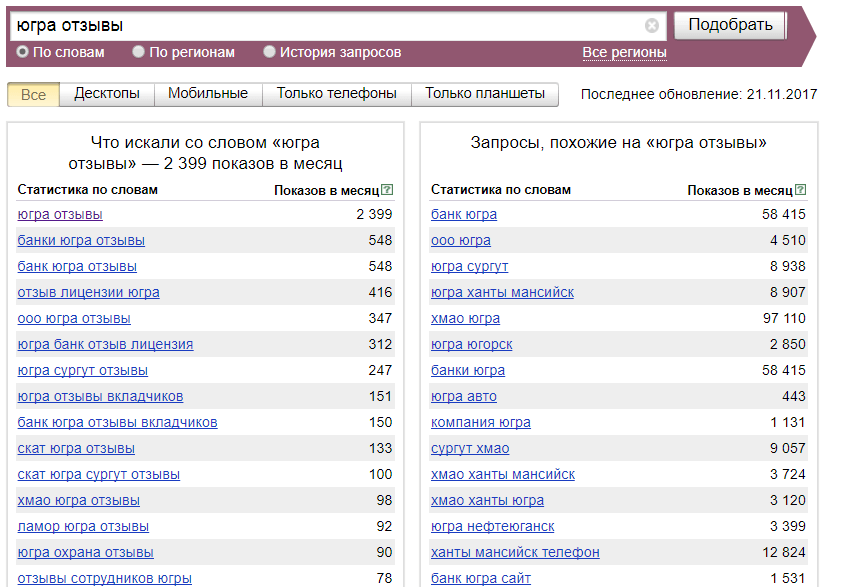Open the 'югра сургут отзывы' link

[83, 371]
